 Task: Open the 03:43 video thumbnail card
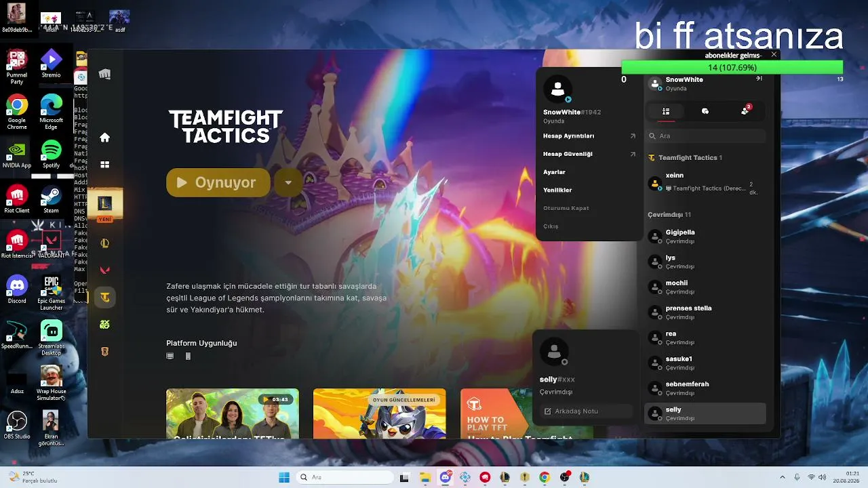(x=233, y=413)
